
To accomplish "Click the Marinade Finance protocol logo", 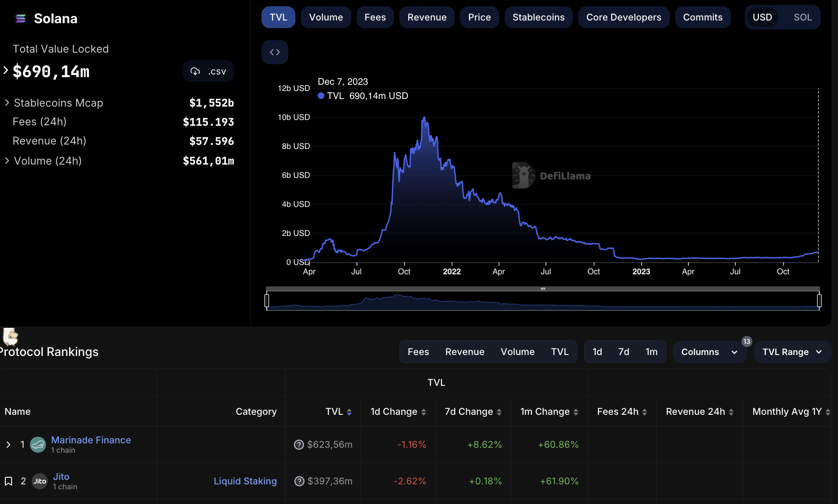I will click(38, 445).
